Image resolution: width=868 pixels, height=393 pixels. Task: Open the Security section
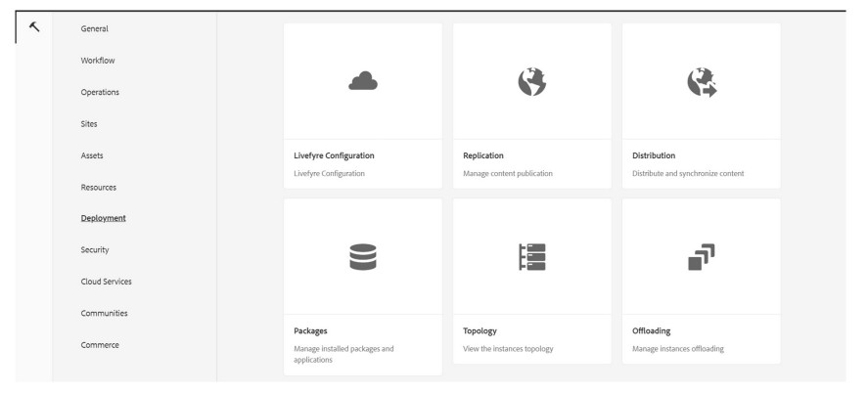95,250
